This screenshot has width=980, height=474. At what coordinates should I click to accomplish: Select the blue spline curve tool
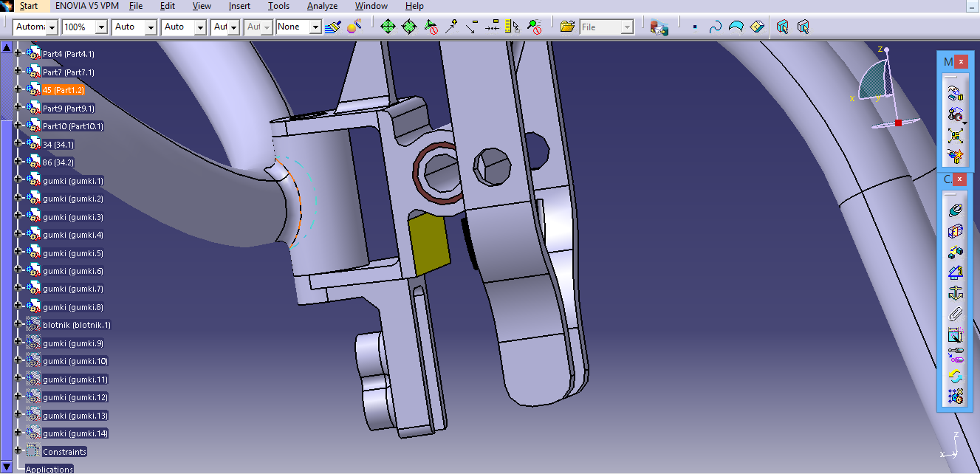click(x=715, y=27)
